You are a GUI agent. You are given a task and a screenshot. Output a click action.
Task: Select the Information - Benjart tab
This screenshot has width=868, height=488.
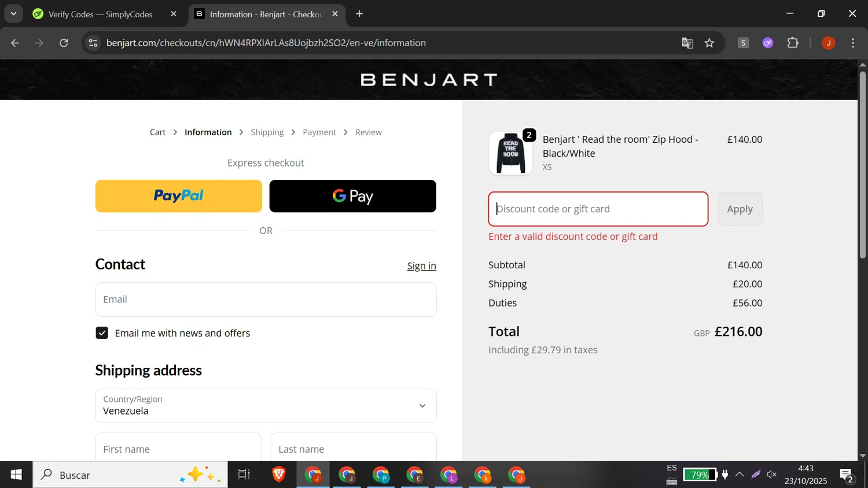(266, 14)
